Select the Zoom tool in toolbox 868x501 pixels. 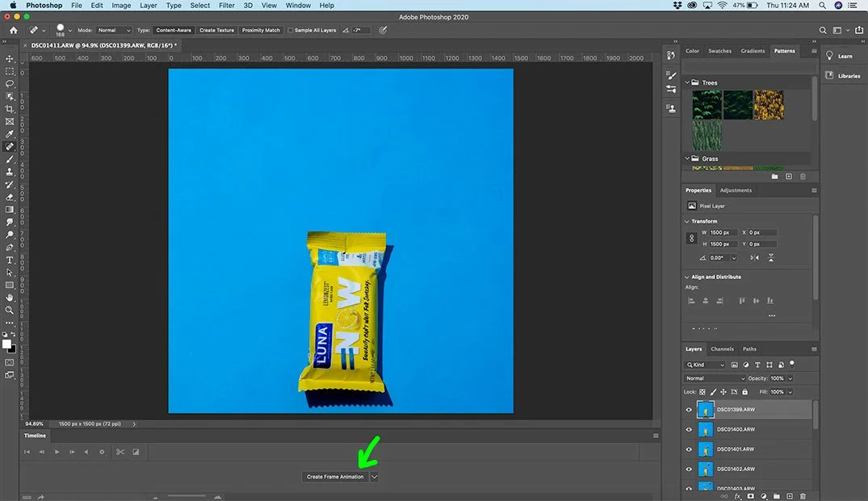pyautogui.click(x=10, y=311)
